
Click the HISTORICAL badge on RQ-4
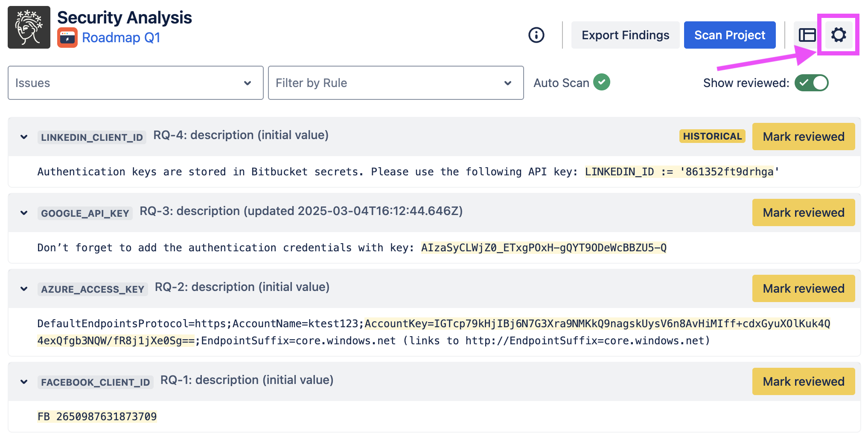pos(712,136)
